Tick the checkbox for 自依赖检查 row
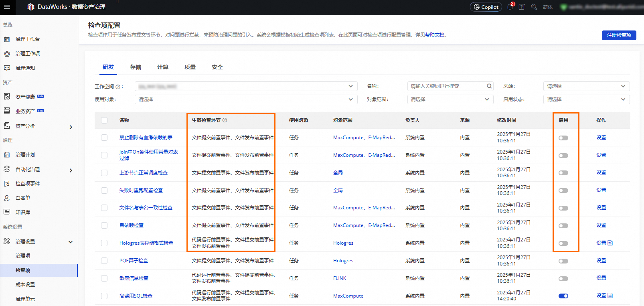The height and width of the screenshot is (306, 644). point(104,225)
